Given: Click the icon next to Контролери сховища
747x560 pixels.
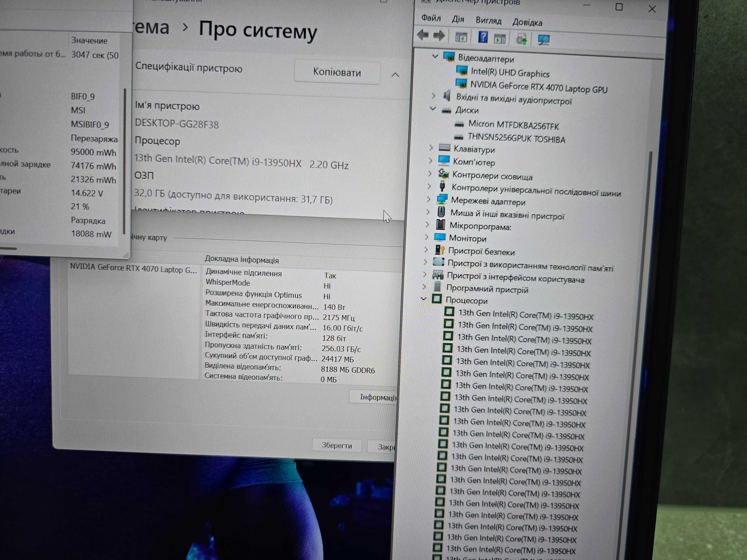Looking at the screenshot, I should click(x=443, y=173).
